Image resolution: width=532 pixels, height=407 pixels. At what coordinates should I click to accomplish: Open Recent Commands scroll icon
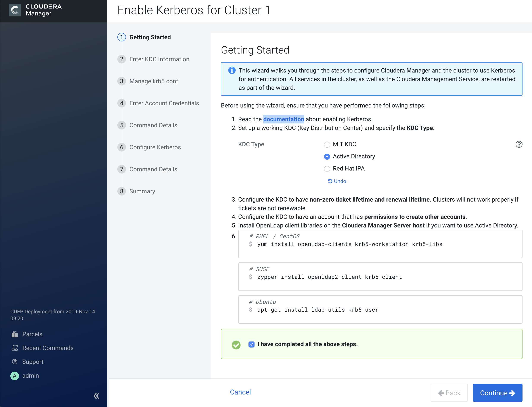(x=15, y=348)
